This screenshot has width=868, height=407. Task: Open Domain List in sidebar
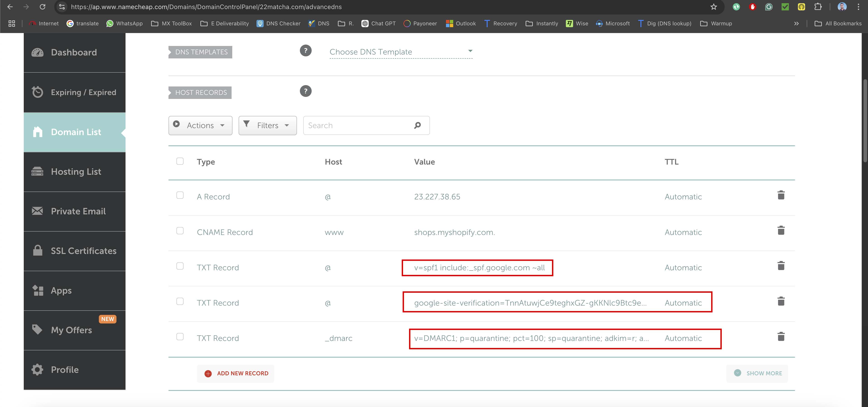[74, 132]
